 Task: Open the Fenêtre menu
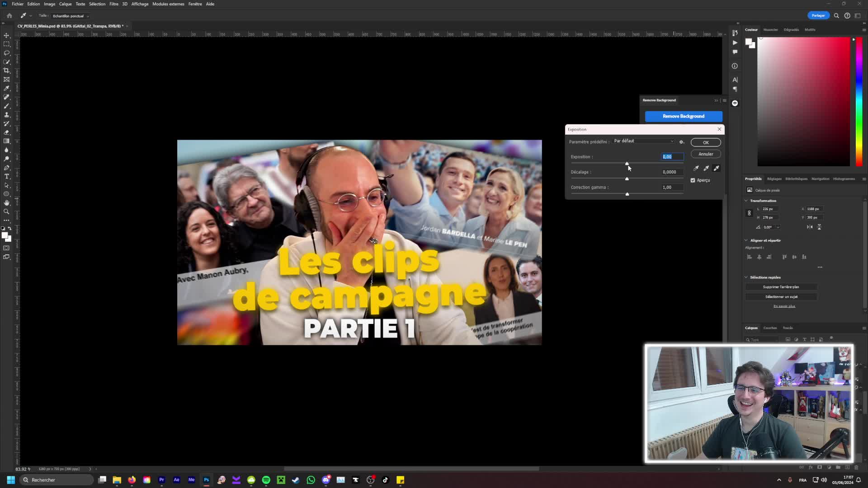[x=195, y=4]
